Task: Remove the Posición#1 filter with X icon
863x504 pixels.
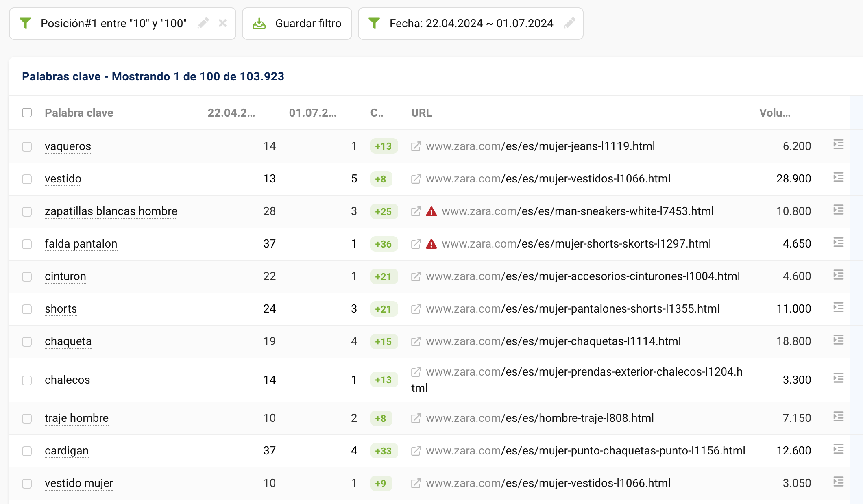Action: tap(222, 23)
